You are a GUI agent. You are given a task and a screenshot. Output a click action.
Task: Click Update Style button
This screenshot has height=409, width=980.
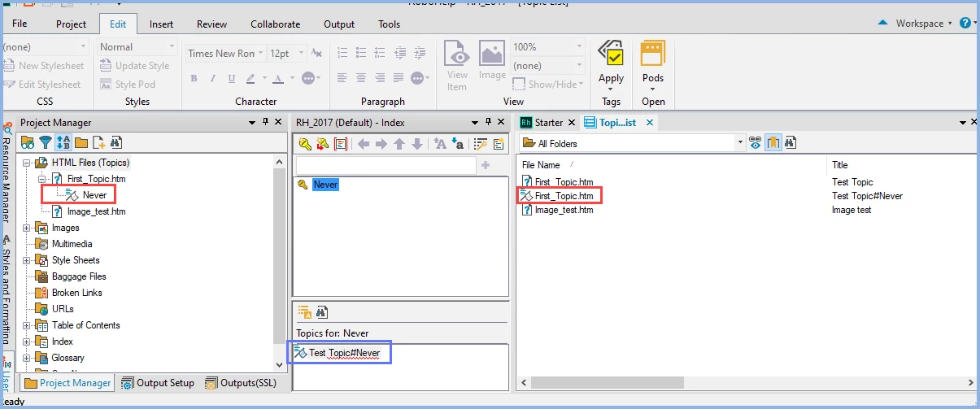135,66
